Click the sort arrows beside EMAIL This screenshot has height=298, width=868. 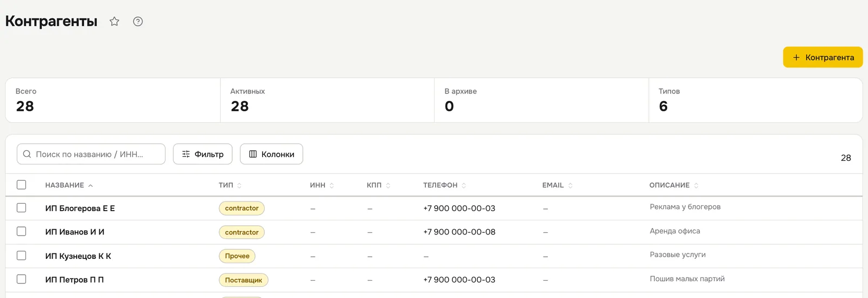[570, 186]
